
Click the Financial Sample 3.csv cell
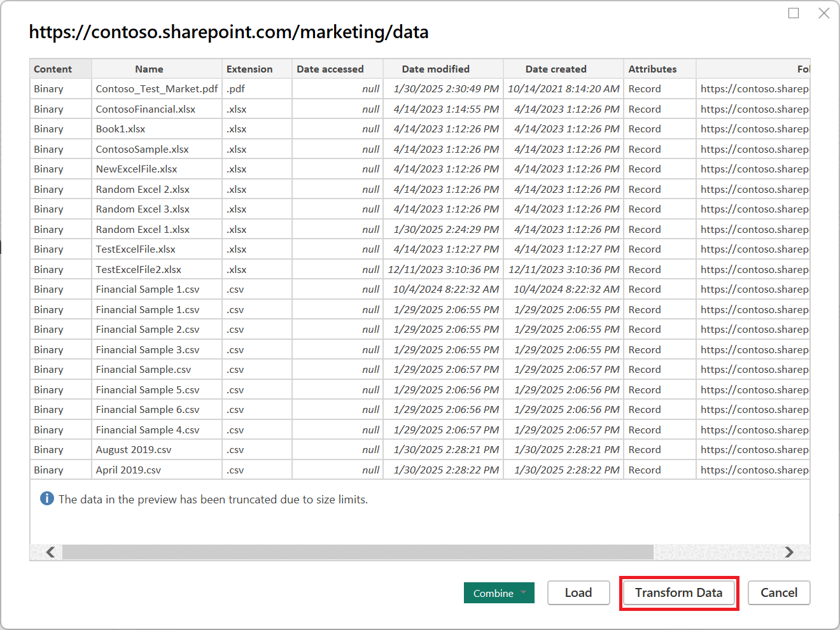point(157,349)
